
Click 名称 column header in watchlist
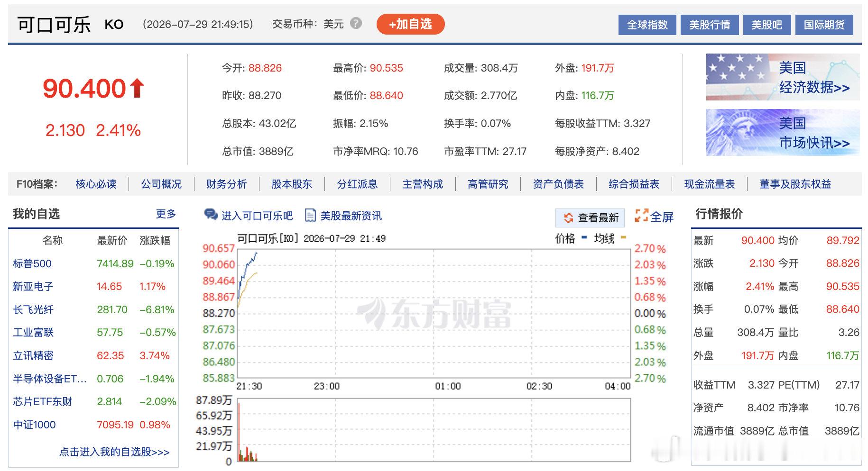53,240
